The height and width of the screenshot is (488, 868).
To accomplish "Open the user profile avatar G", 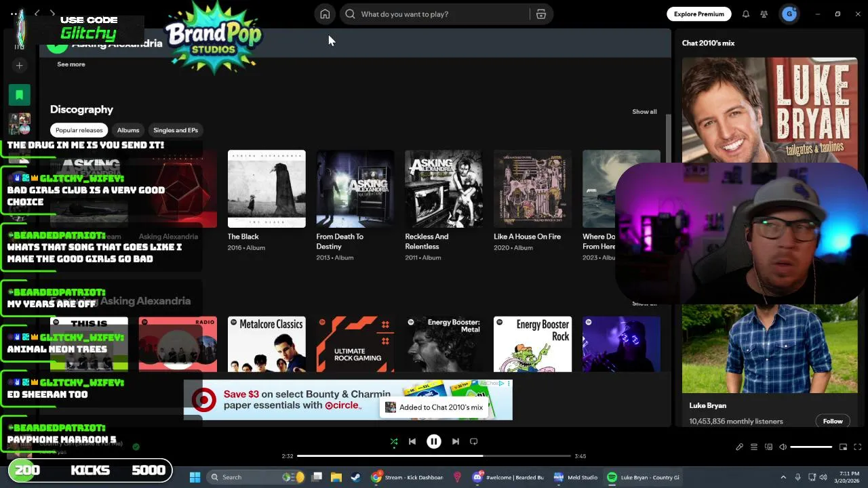I will [x=789, y=14].
